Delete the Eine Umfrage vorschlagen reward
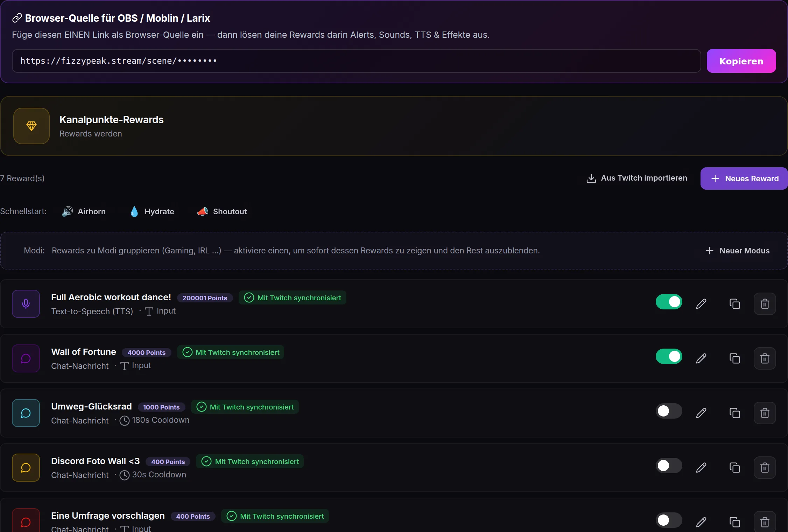The height and width of the screenshot is (532, 788). [765, 522]
